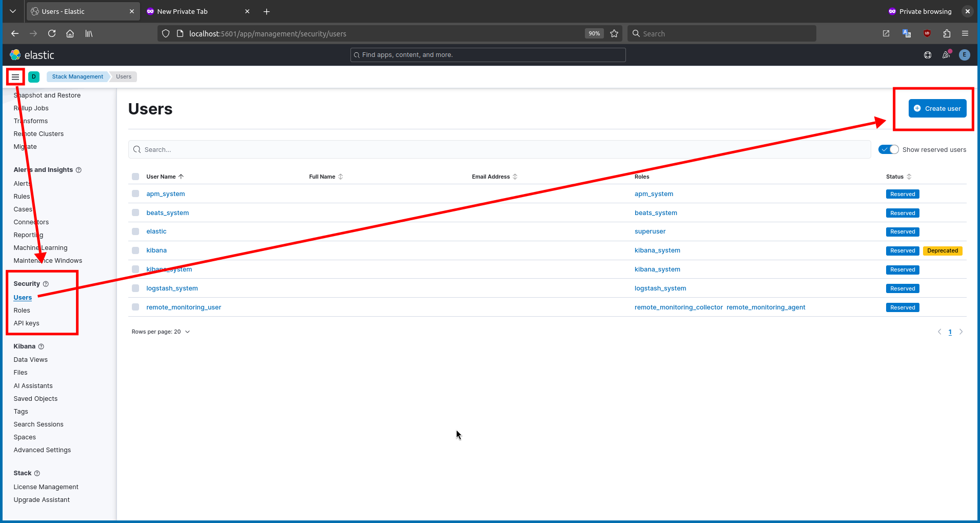This screenshot has height=523, width=980.
Task: Open License Management in sidebar
Action: pyautogui.click(x=46, y=487)
